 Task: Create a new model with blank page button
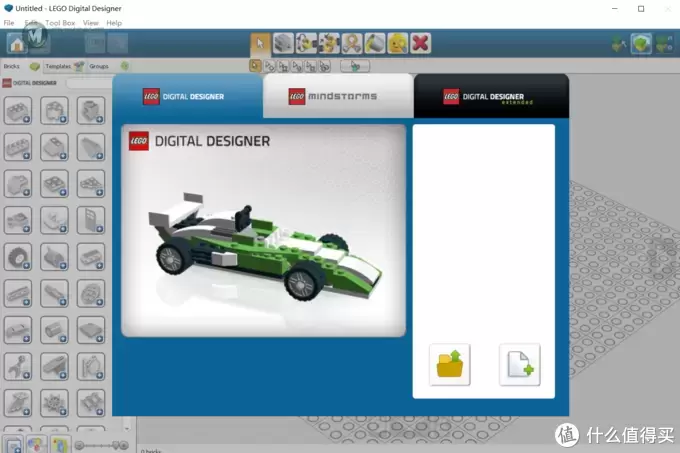520,365
